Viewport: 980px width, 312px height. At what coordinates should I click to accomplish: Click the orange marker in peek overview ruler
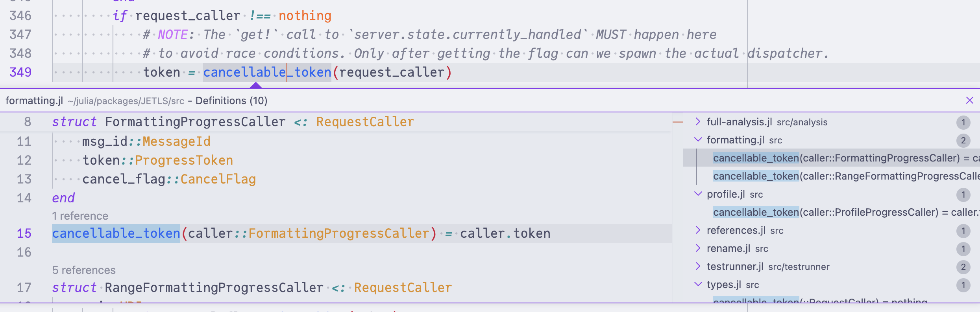pos(678,122)
